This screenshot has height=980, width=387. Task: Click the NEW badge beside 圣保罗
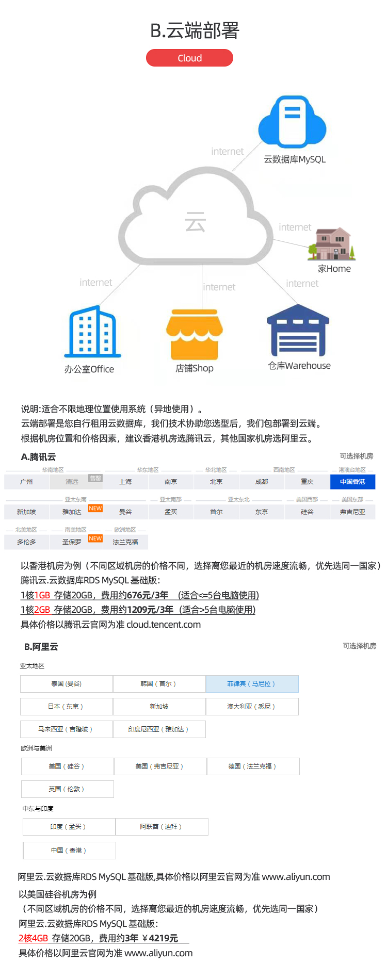point(95,538)
